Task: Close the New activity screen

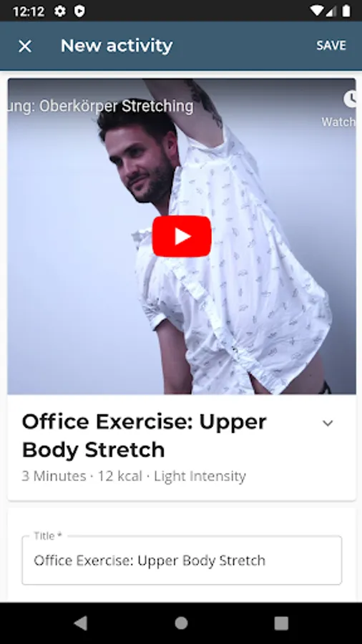Action: pos(25,46)
